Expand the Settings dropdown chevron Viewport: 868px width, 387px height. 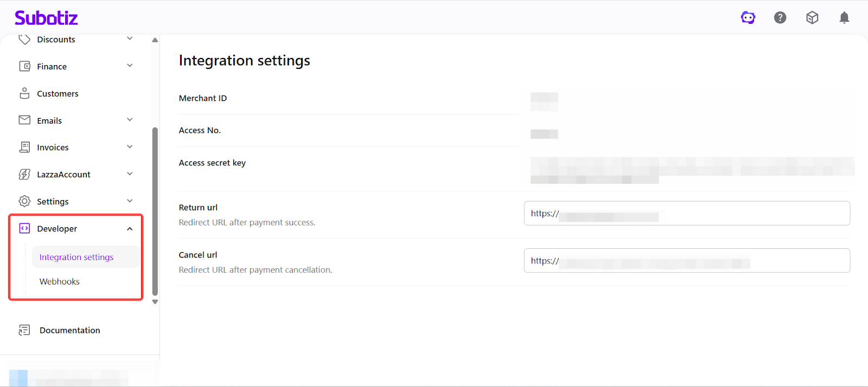(130, 201)
